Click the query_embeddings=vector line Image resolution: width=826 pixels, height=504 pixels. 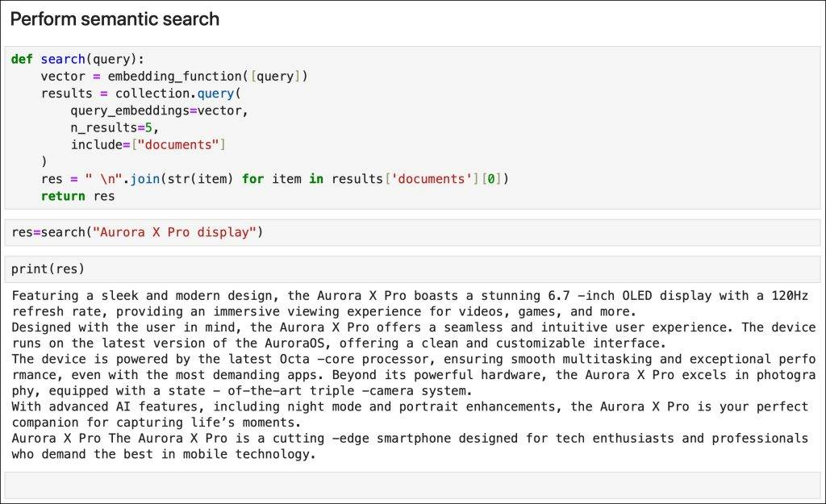click(159, 110)
